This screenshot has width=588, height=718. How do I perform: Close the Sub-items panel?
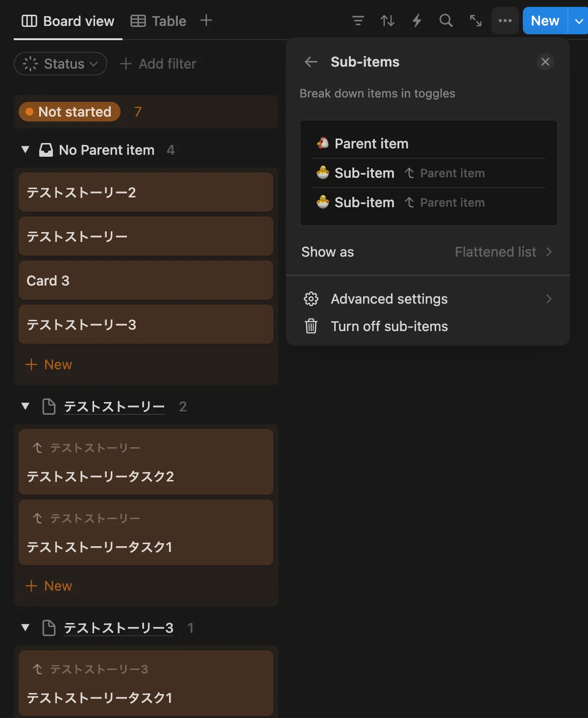pos(545,62)
